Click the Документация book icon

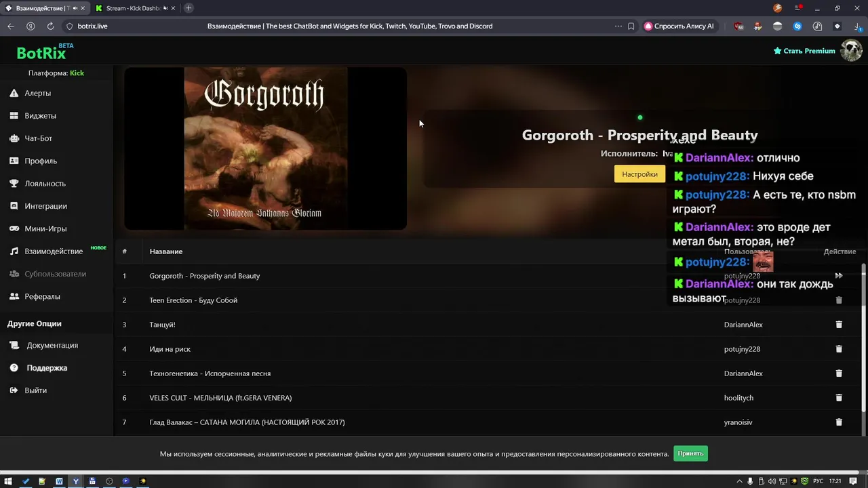14,346
